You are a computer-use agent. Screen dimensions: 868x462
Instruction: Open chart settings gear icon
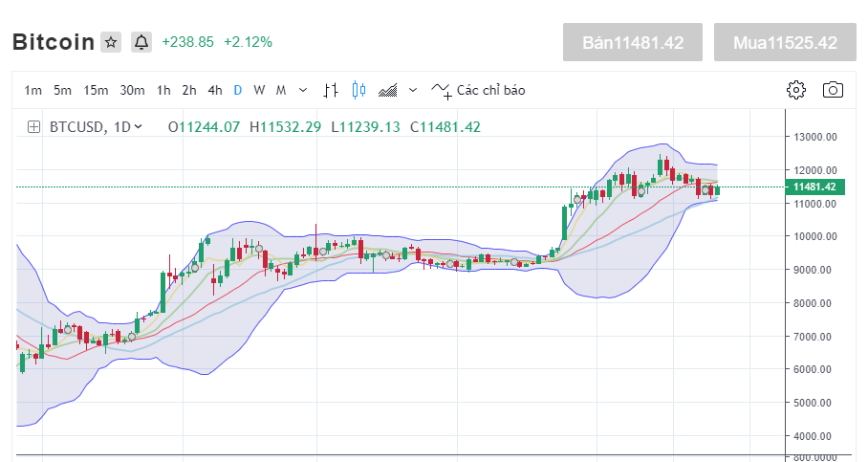tap(795, 90)
